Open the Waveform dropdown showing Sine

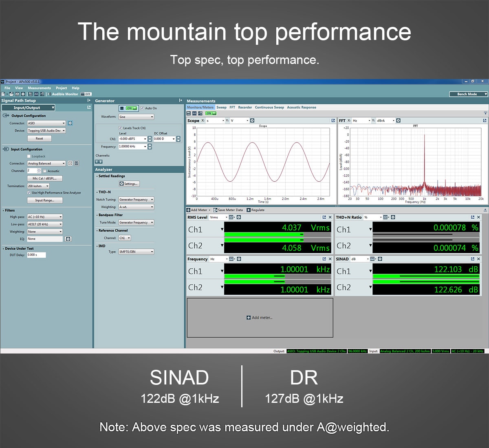pos(137,117)
